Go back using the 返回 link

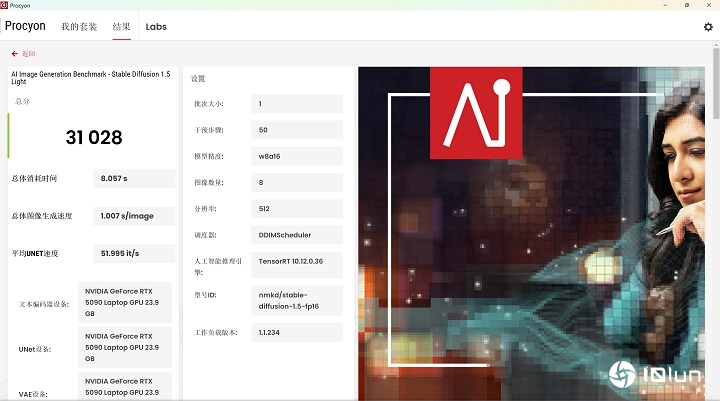click(x=24, y=53)
